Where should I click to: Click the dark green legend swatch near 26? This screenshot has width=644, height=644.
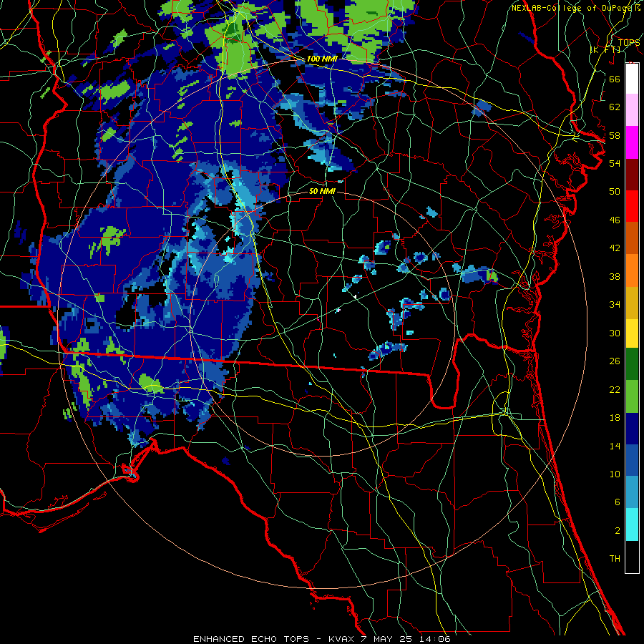click(x=632, y=364)
